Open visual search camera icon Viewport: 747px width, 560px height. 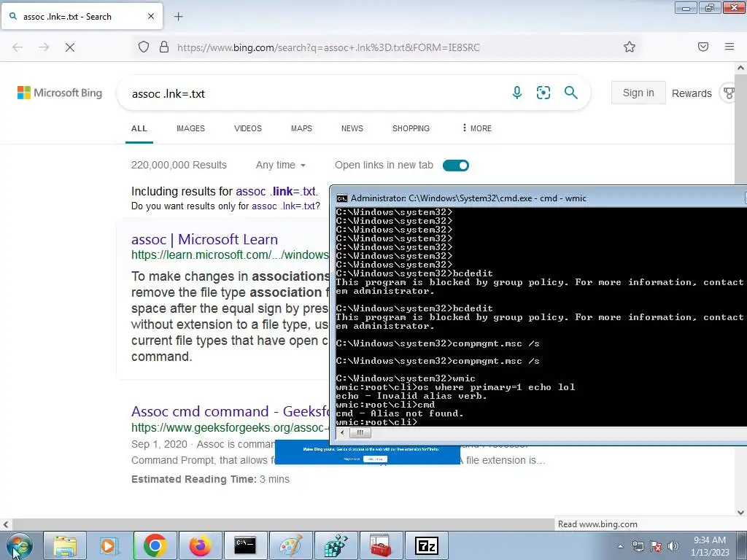543,93
